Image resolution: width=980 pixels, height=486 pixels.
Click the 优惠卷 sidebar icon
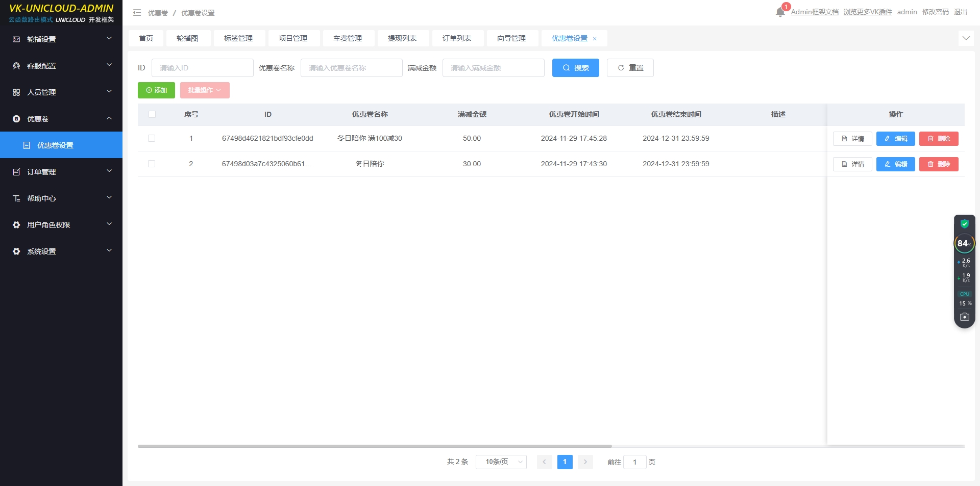coord(16,119)
